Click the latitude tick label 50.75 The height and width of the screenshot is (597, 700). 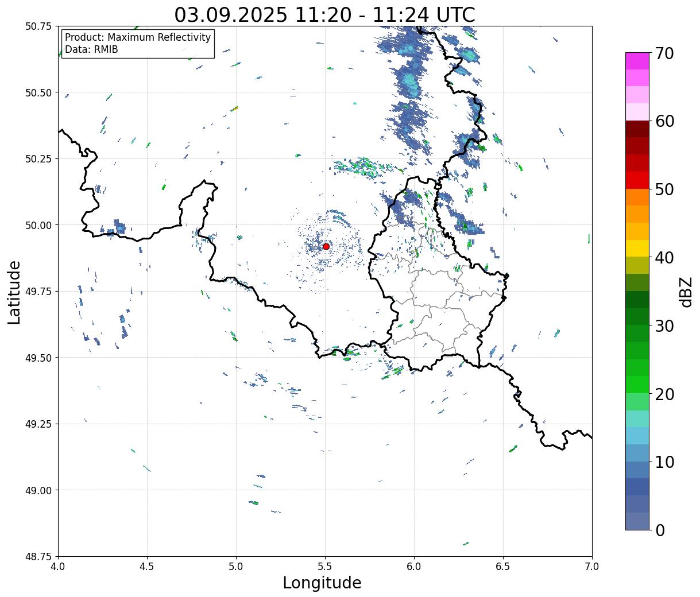coord(38,26)
